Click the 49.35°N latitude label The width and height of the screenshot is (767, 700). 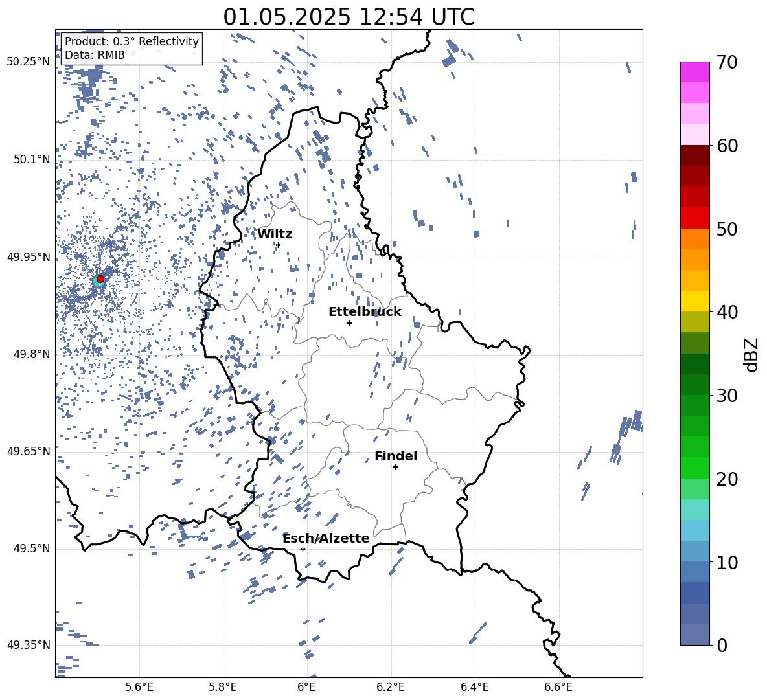pyautogui.click(x=29, y=645)
